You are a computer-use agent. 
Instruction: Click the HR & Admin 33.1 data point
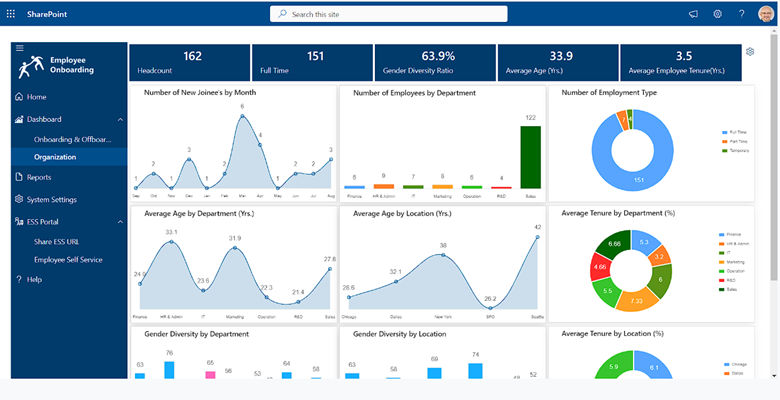pyautogui.click(x=171, y=242)
